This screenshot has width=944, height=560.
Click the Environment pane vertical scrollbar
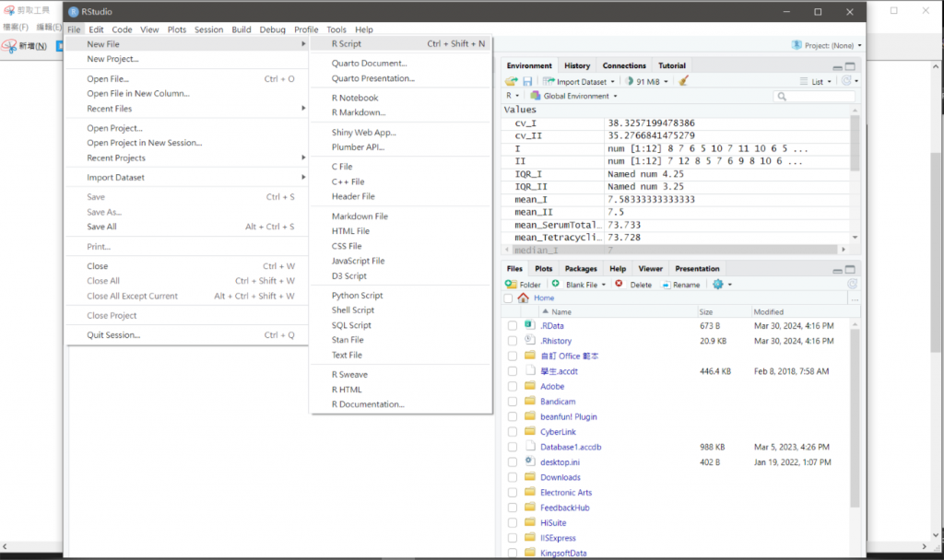[855, 143]
